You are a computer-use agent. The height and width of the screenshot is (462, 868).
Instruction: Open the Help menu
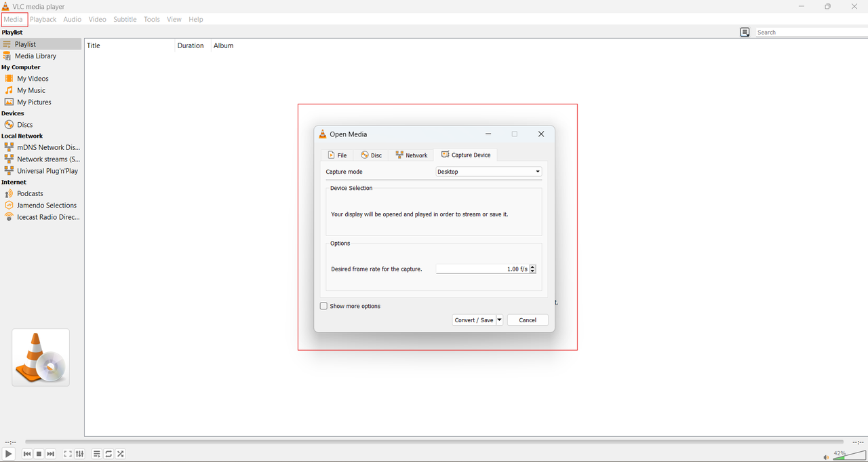coord(196,19)
